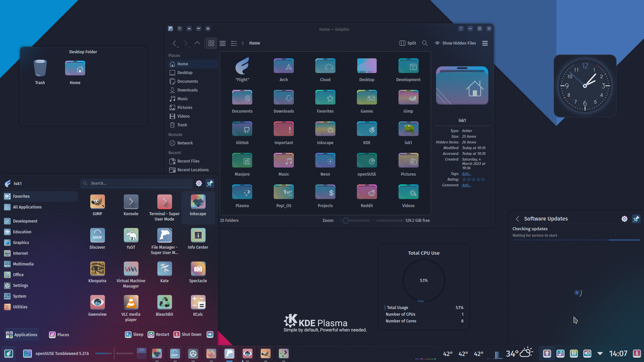Viewport: 644px width, 362px height.
Task: Click the analog clock widget
Action: click(x=585, y=86)
